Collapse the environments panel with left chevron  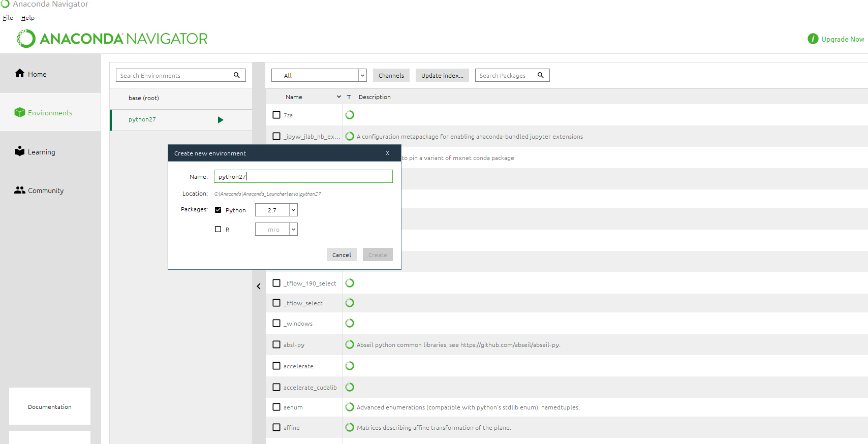pyautogui.click(x=259, y=287)
